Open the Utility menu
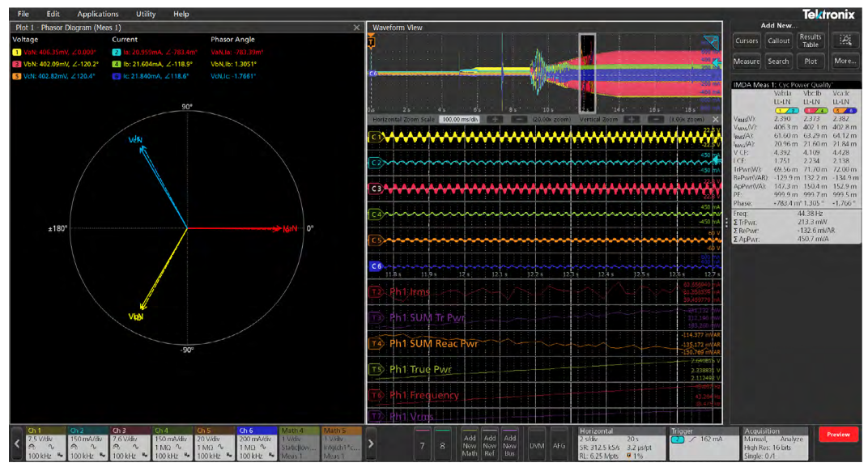Image resolution: width=868 pixels, height=467 pixels. pos(146,14)
